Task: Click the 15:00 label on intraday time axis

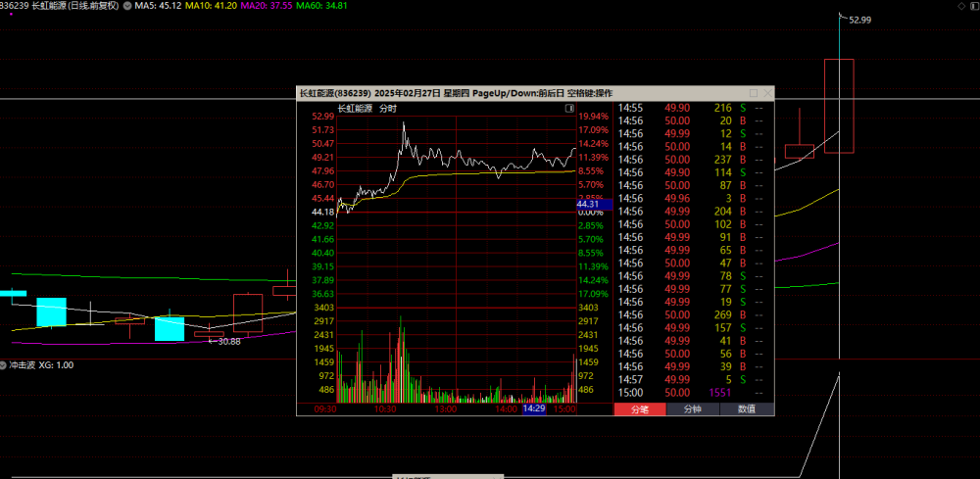Action: (x=565, y=409)
